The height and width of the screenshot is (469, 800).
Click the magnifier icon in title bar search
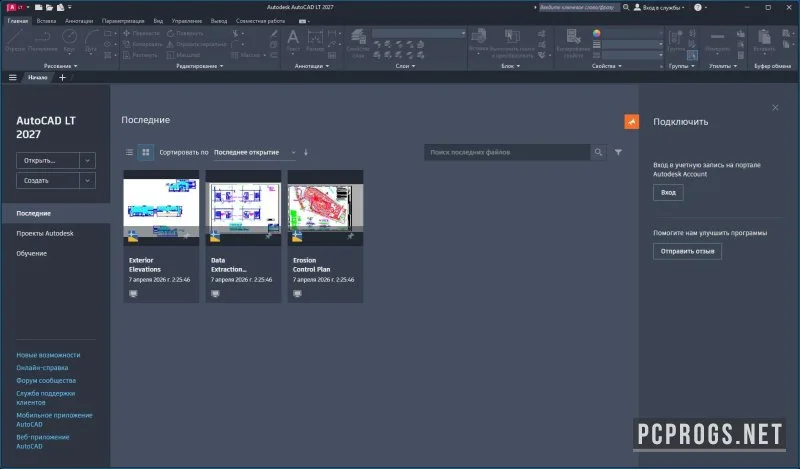pos(626,7)
